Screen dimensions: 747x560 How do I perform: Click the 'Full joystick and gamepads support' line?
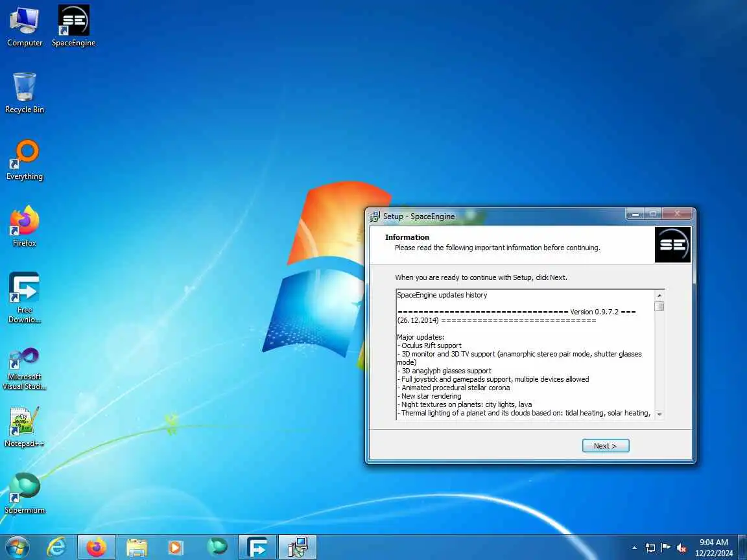coord(493,380)
